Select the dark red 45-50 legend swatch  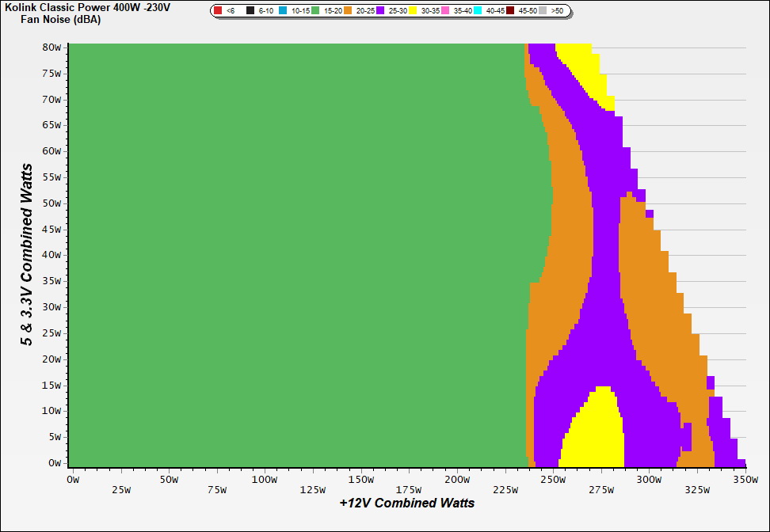coord(510,11)
